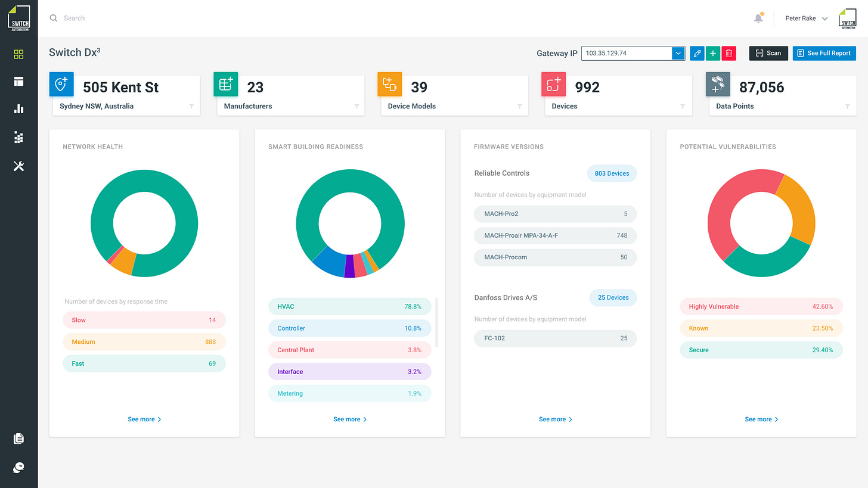This screenshot has height=488, width=868.
Task: Select the HVAC readiness row
Action: coord(349,306)
